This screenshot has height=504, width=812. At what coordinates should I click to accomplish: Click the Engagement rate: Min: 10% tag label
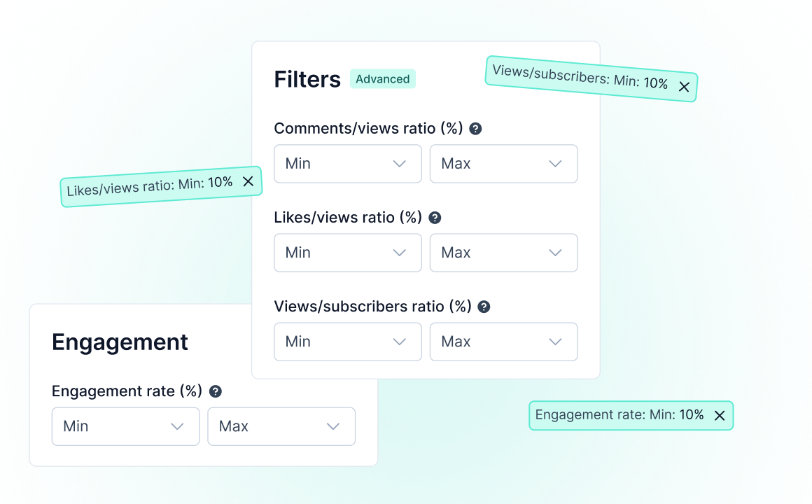(619, 415)
